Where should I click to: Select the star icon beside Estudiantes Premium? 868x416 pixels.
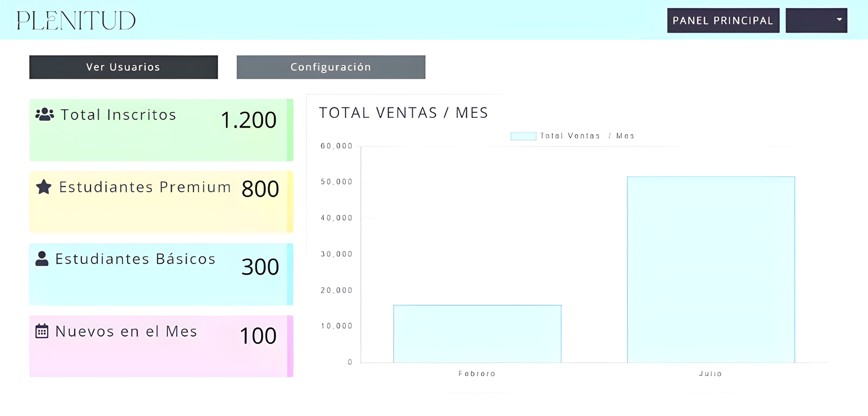coord(44,187)
